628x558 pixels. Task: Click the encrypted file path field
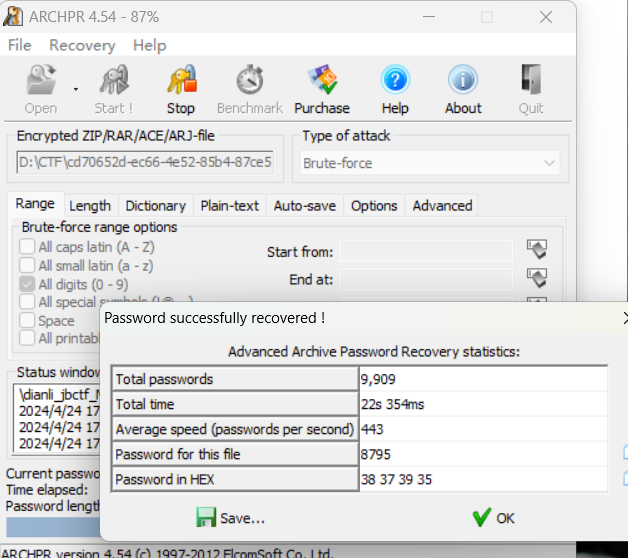tap(145, 162)
